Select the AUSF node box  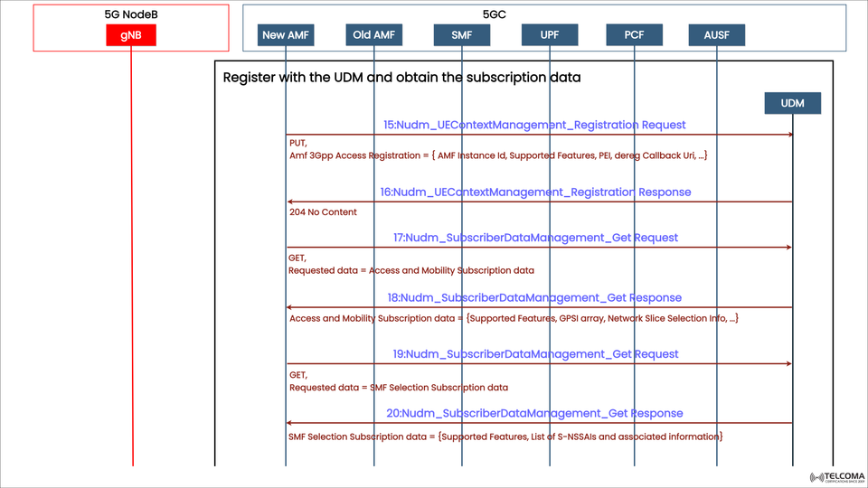(x=717, y=35)
